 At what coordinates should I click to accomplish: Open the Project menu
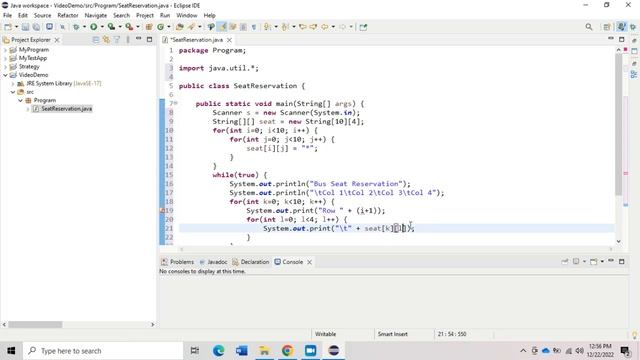[x=145, y=15]
